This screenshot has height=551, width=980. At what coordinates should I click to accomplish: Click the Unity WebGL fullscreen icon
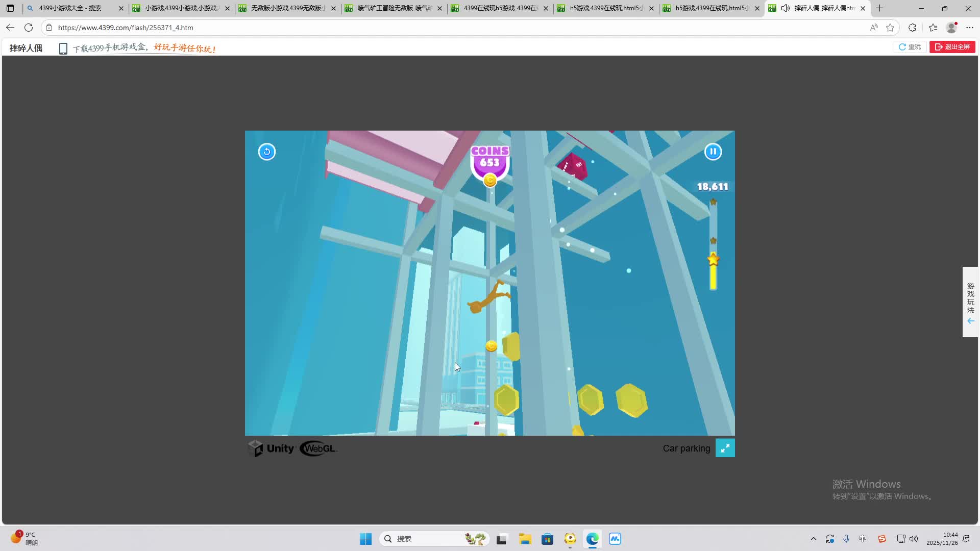coord(725,448)
